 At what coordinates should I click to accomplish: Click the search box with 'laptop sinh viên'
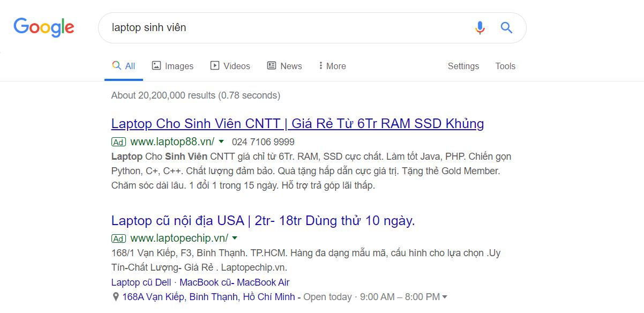tap(312, 28)
